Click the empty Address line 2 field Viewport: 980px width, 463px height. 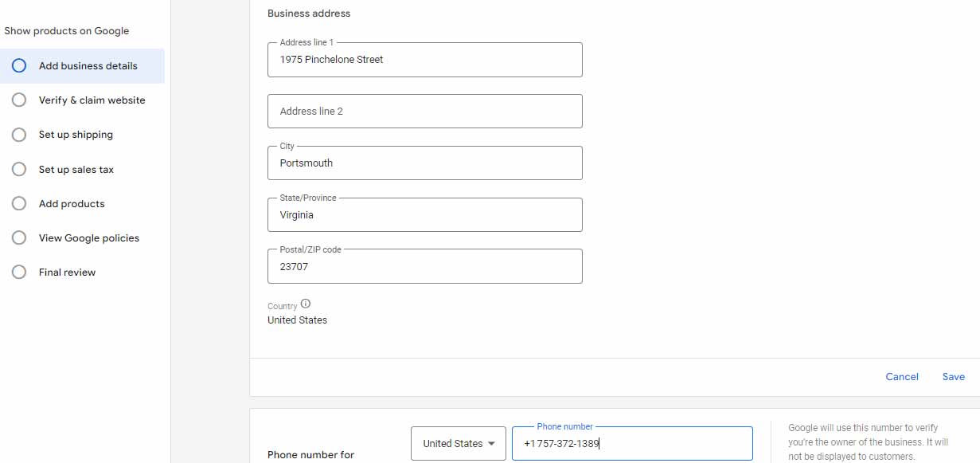425,111
